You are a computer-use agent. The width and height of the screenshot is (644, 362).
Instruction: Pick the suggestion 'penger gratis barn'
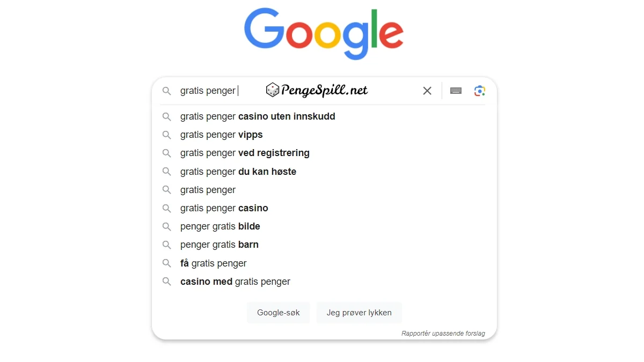(x=219, y=245)
